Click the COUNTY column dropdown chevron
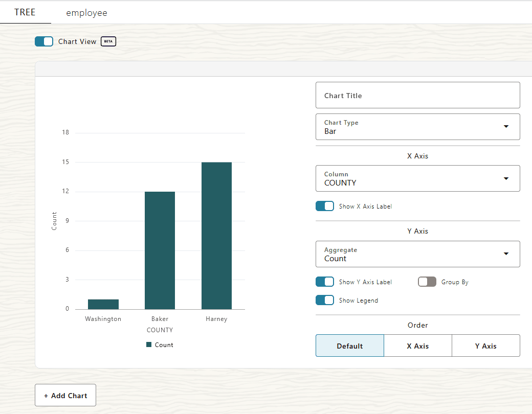 [x=506, y=178]
